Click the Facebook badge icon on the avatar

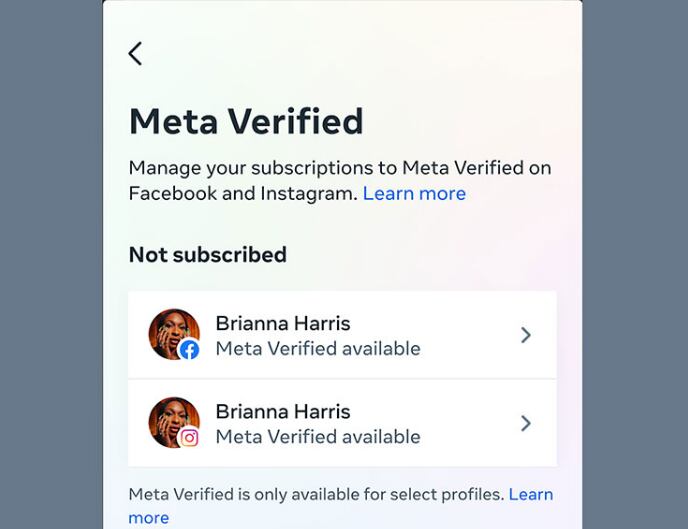pyautogui.click(x=189, y=350)
